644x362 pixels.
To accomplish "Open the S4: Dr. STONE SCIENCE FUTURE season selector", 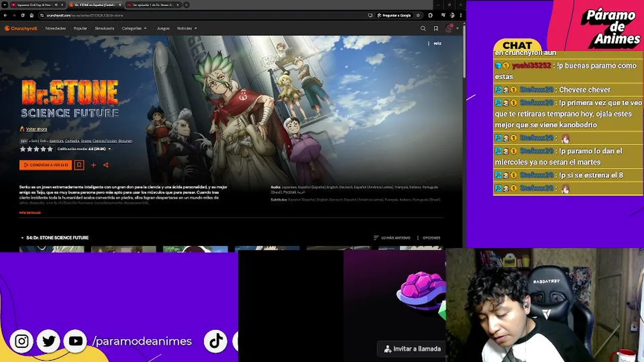I will pyautogui.click(x=54, y=238).
